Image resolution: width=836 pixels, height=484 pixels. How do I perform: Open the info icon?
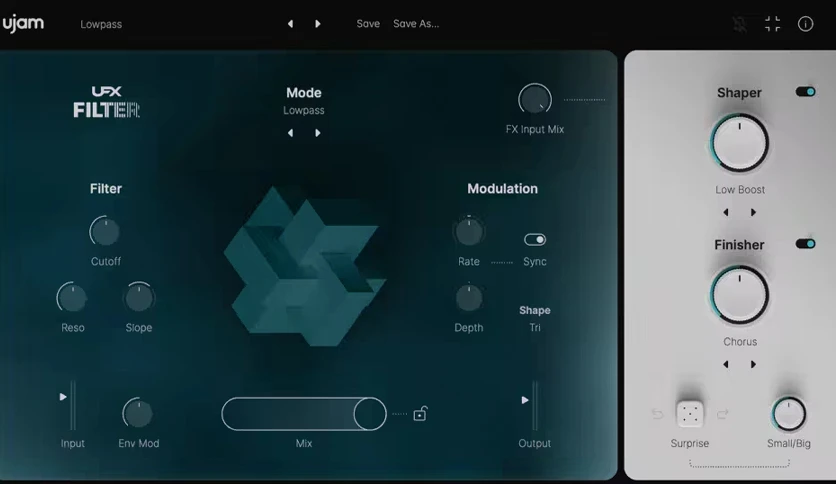(805, 24)
